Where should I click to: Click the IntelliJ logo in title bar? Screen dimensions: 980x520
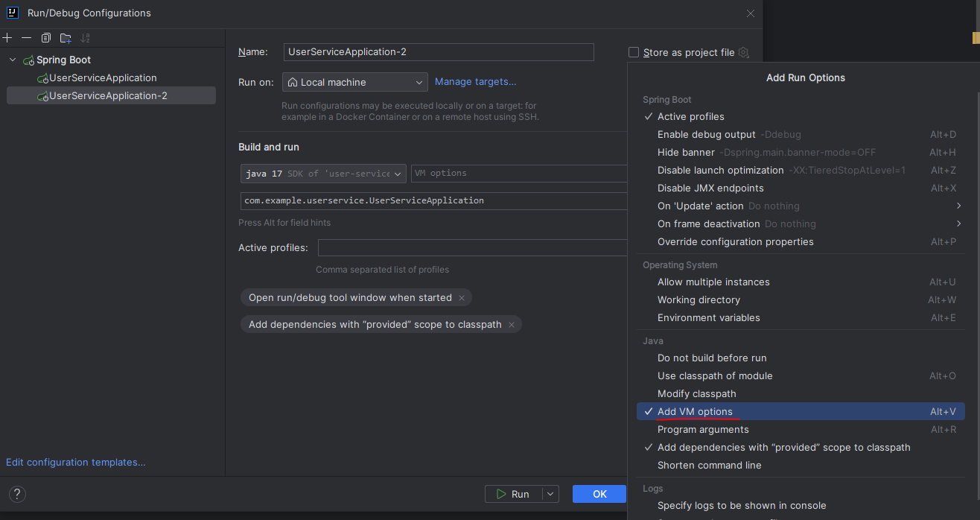(13, 13)
